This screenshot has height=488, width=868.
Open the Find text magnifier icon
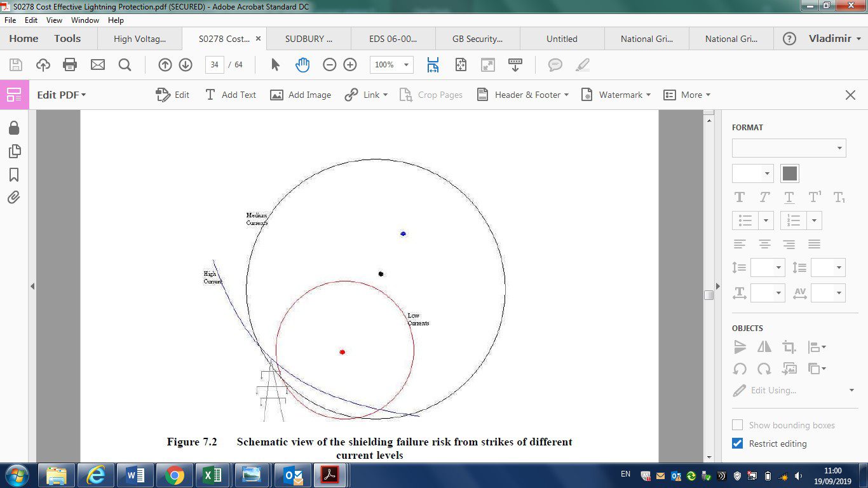pyautogui.click(x=125, y=65)
